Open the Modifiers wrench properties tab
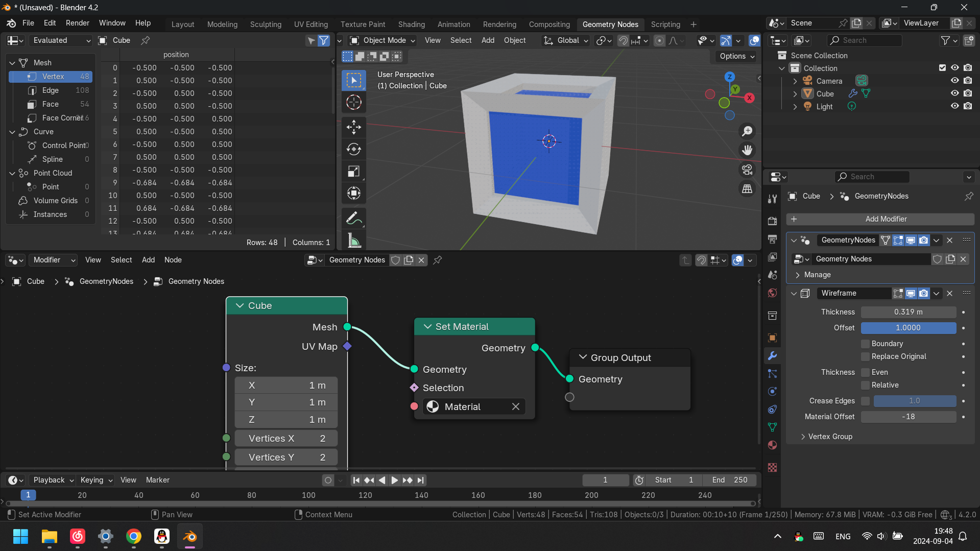980x551 pixels. coord(772,356)
